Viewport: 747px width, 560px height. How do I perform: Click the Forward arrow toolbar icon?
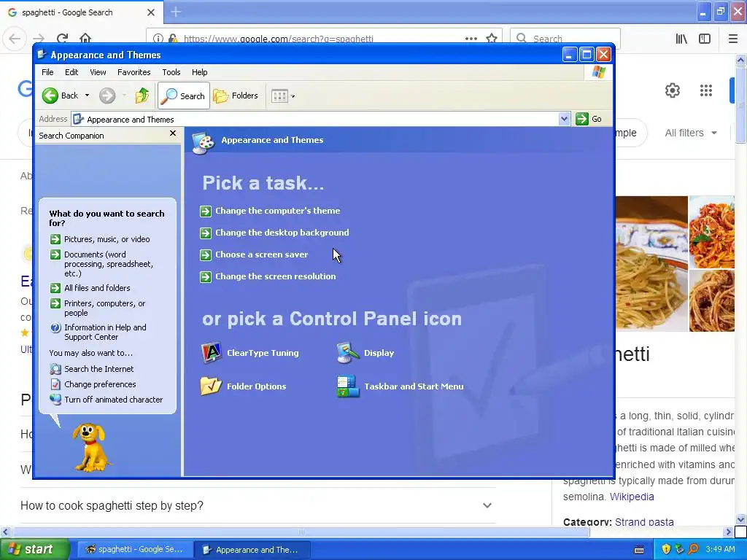[x=107, y=96]
